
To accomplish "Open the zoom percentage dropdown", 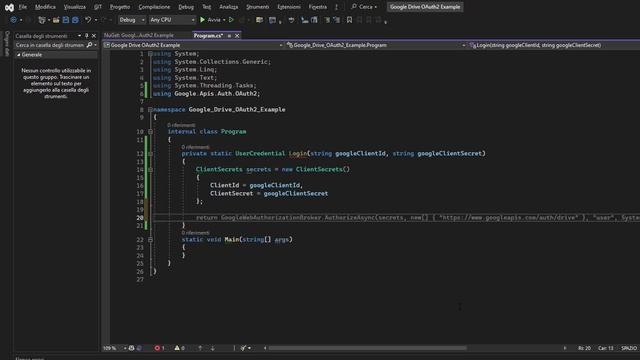I will tap(125, 348).
